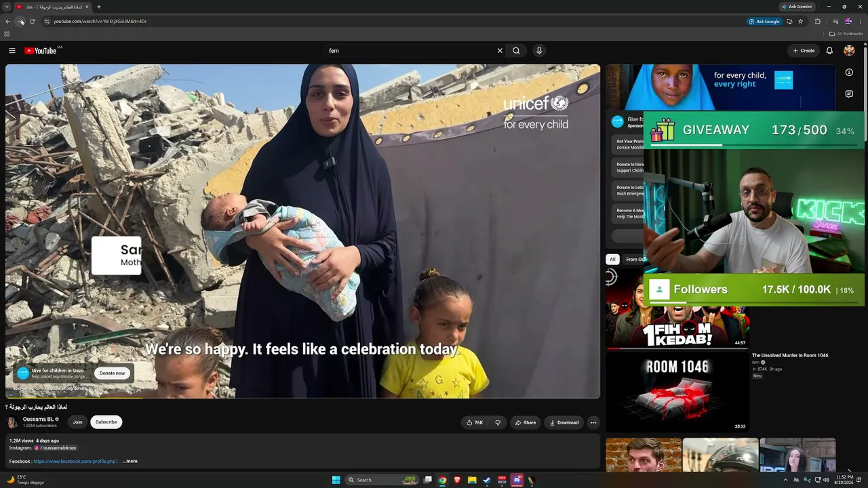Go forward in browser history
Viewport: 868px width, 488px height.
pyautogui.click(x=20, y=21)
